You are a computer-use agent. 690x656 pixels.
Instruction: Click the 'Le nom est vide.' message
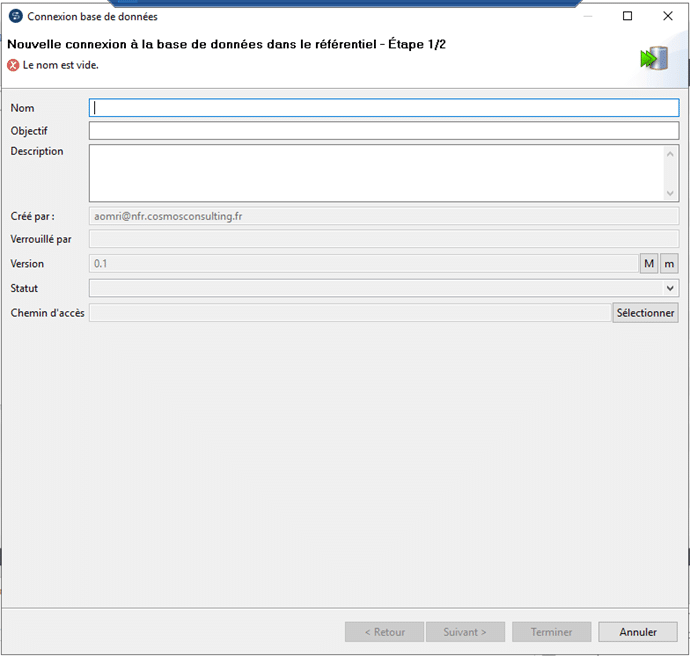pos(61,65)
